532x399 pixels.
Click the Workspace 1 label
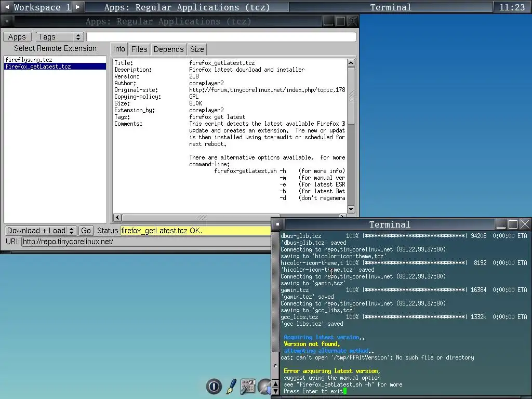coord(42,7)
